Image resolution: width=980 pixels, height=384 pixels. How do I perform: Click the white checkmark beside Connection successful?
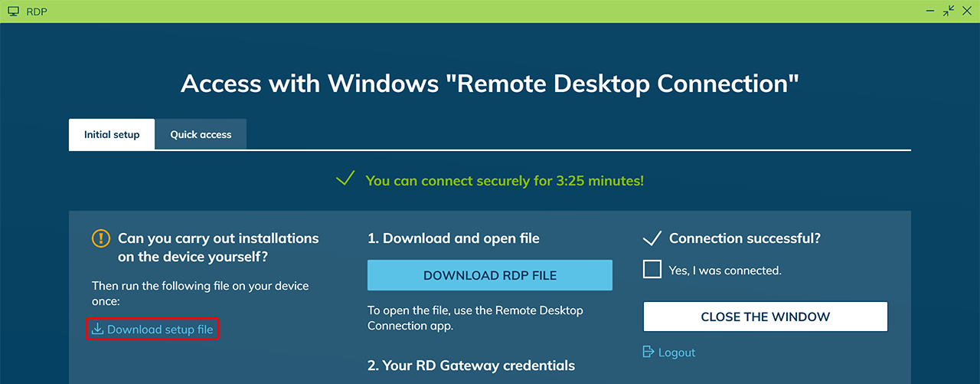click(652, 238)
